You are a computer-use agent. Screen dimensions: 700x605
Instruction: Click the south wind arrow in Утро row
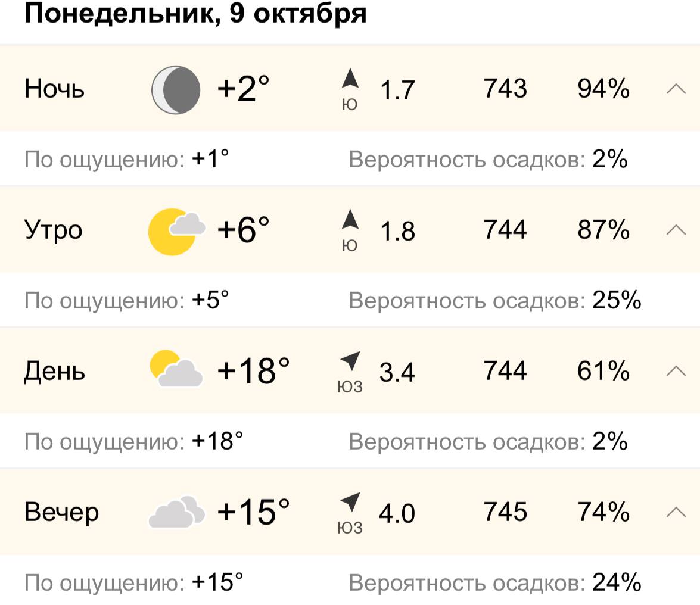coord(350,220)
